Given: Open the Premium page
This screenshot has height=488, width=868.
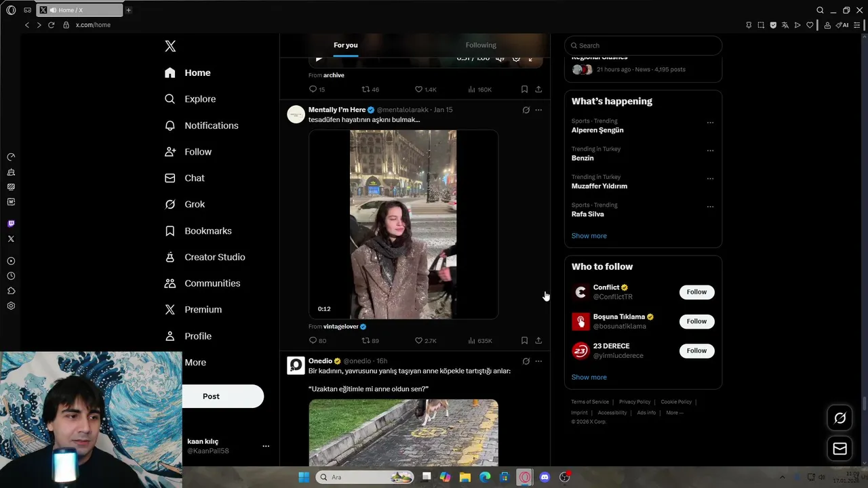Looking at the screenshot, I should [x=193, y=309].
